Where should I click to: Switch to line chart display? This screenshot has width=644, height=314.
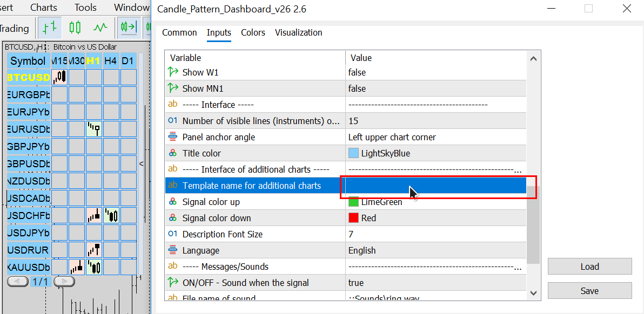point(100,28)
